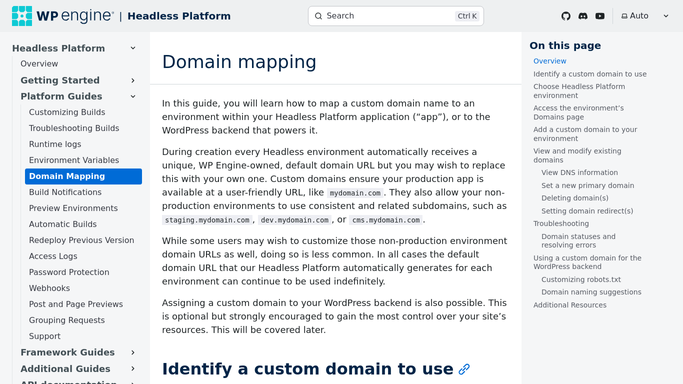The height and width of the screenshot is (384, 683).
Task: Open Support page in sidebar
Action: (x=44, y=336)
